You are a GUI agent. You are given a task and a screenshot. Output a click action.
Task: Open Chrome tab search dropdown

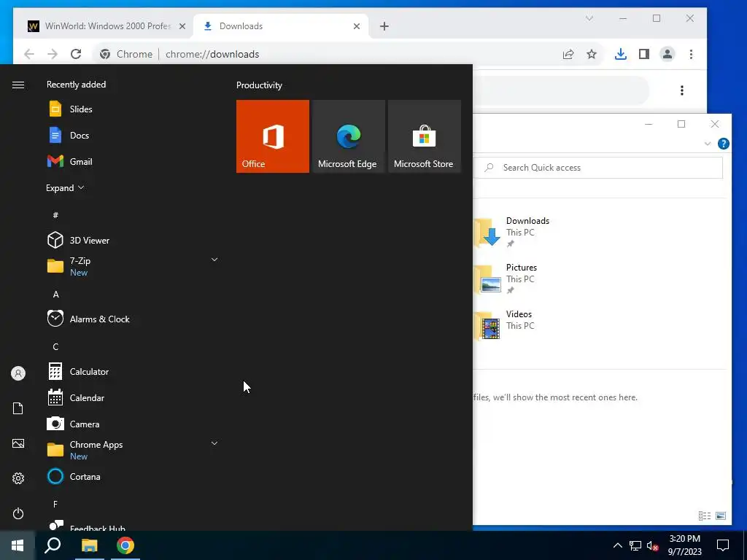tap(589, 18)
